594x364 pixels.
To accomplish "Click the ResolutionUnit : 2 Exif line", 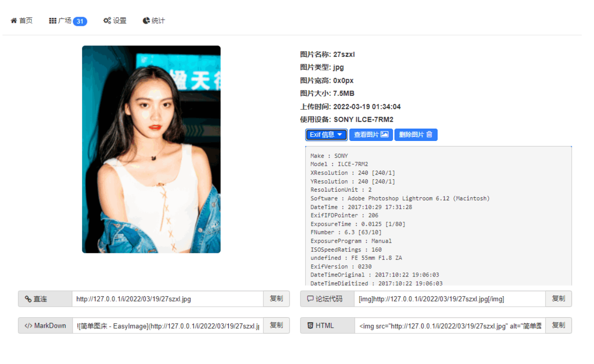I will pyautogui.click(x=341, y=190).
